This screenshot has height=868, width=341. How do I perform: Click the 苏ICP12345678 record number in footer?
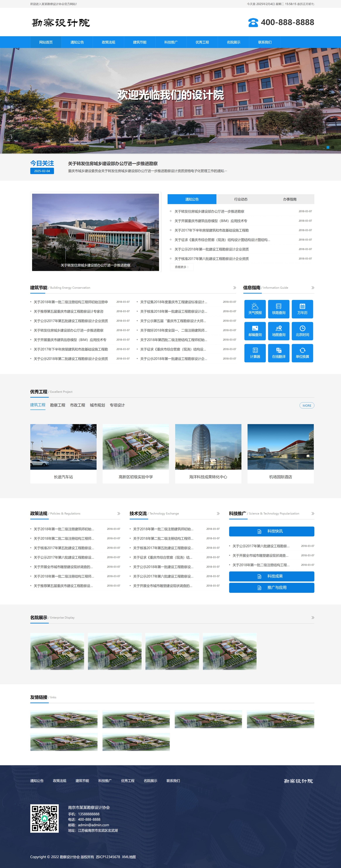(x=108, y=857)
